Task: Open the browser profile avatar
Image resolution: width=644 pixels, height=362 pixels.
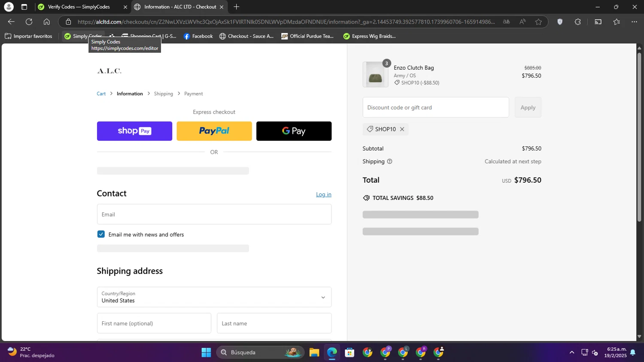Action: pos(9,7)
